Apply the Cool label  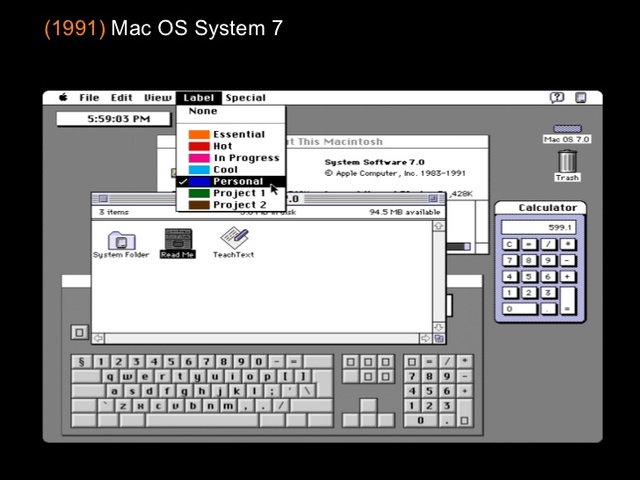(231, 169)
